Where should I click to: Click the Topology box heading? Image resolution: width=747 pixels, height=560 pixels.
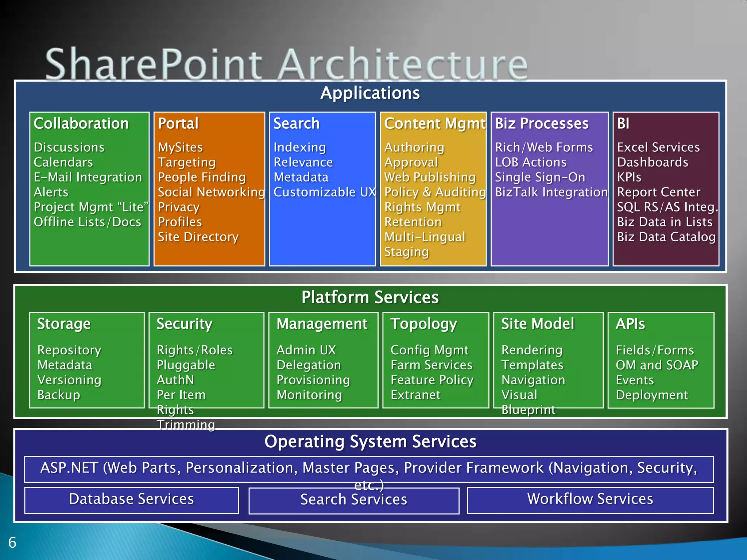coord(423,324)
